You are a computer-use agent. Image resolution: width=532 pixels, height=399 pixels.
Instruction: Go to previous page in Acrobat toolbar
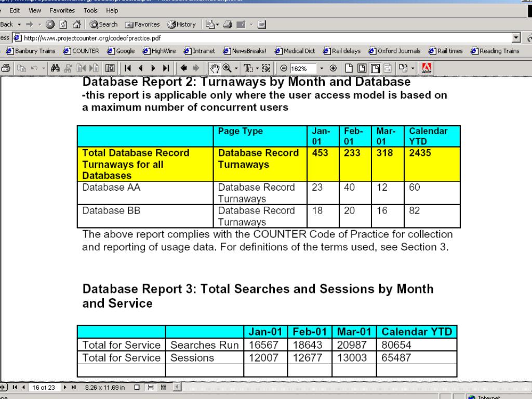tap(140, 68)
